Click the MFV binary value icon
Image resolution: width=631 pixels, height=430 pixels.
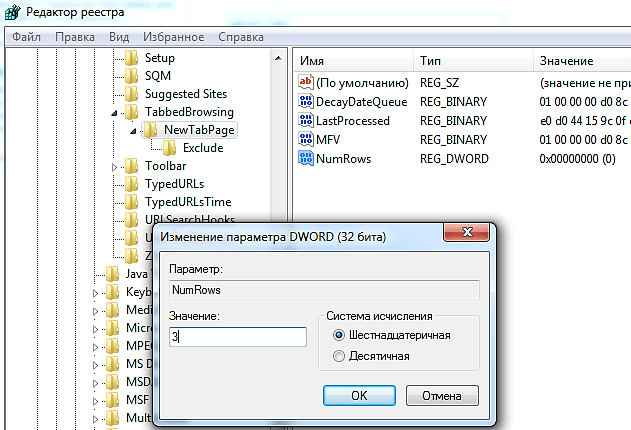coord(306,140)
